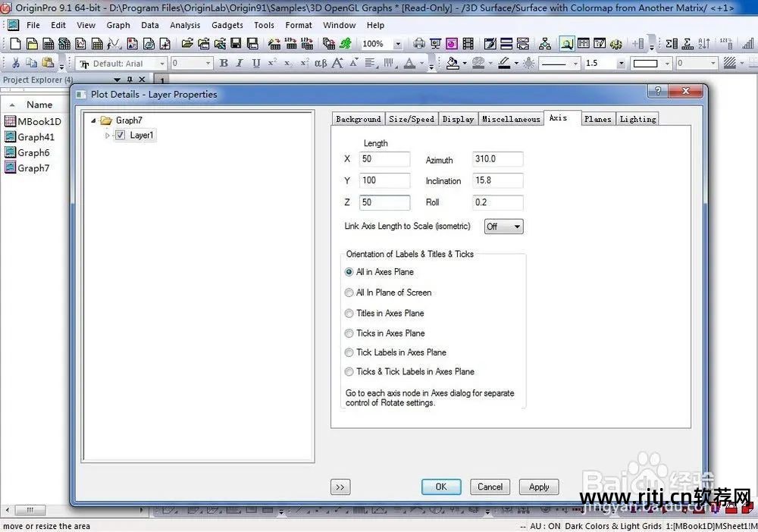Click the Copy icon in the edit toolbar

31,63
